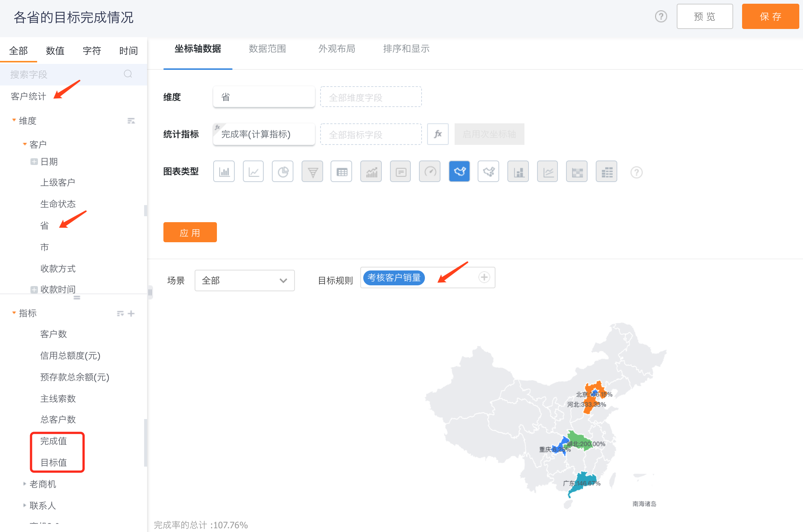Select the funnel chart type icon
Screen dimensions: 803x532
pyautogui.click(x=312, y=172)
